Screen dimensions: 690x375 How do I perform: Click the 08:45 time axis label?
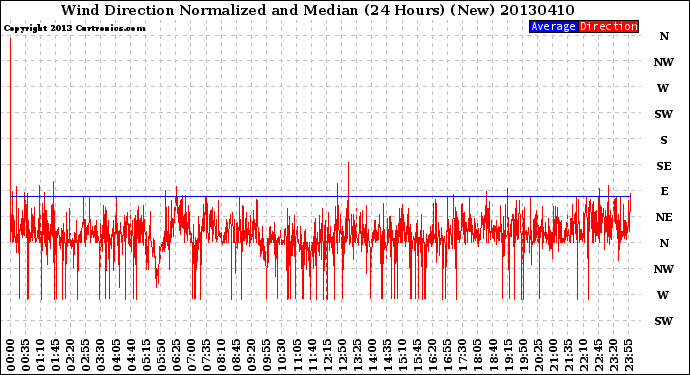point(237,355)
